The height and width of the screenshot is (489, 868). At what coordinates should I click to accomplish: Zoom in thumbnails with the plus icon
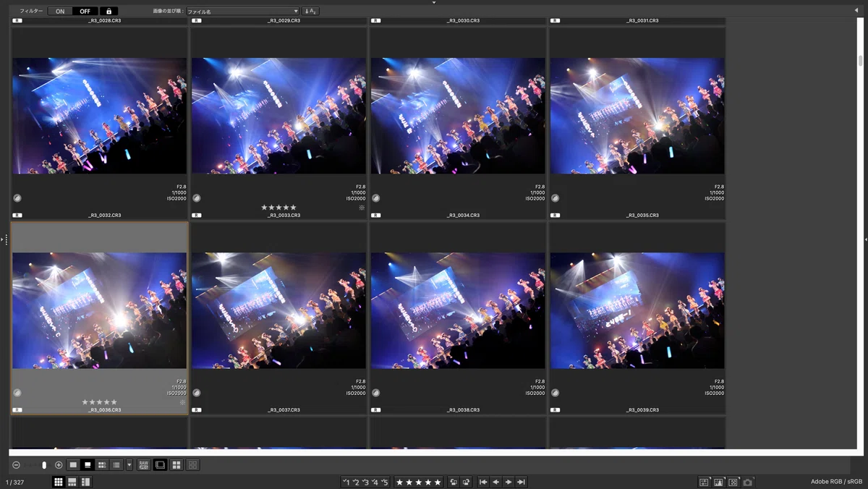(59, 465)
